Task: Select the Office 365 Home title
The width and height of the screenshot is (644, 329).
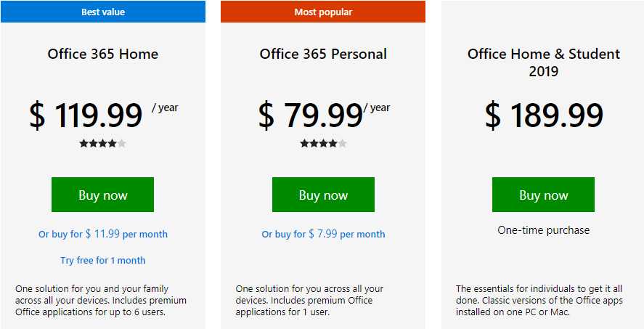Action: (x=103, y=54)
